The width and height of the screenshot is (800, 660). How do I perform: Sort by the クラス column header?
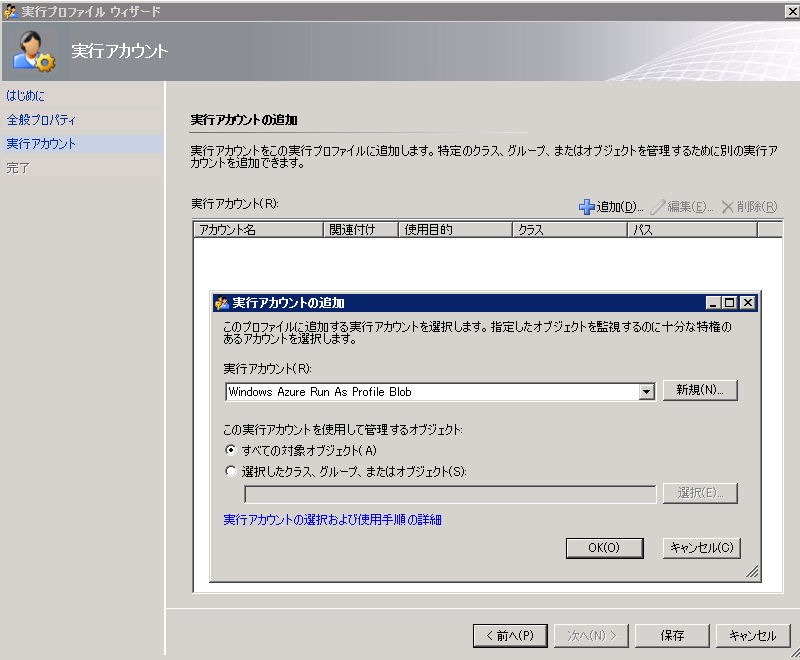tap(570, 230)
